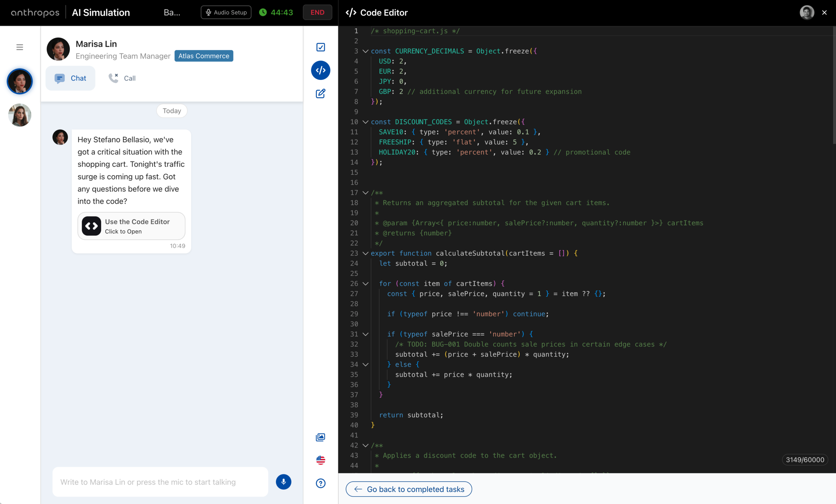
Task: End the simulation with the END button
Action: pos(317,12)
